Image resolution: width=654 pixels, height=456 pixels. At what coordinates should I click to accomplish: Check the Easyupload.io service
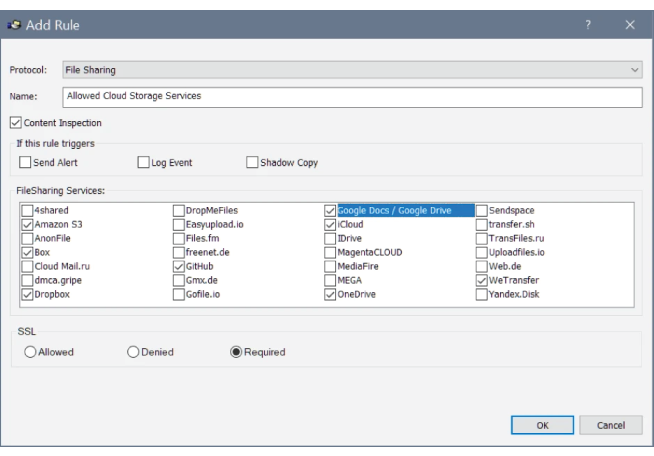179,224
